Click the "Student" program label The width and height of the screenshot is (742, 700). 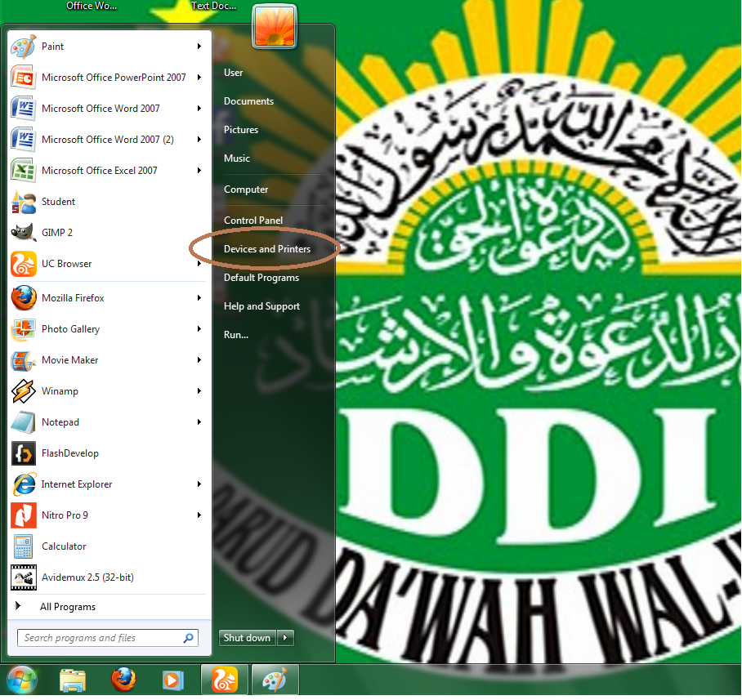tap(58, 202)
